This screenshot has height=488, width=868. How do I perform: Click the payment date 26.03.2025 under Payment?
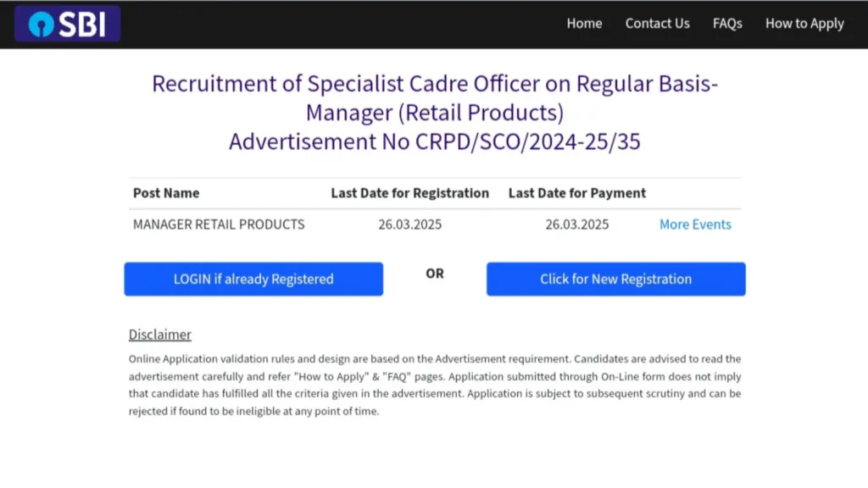[x=576, y=224]
